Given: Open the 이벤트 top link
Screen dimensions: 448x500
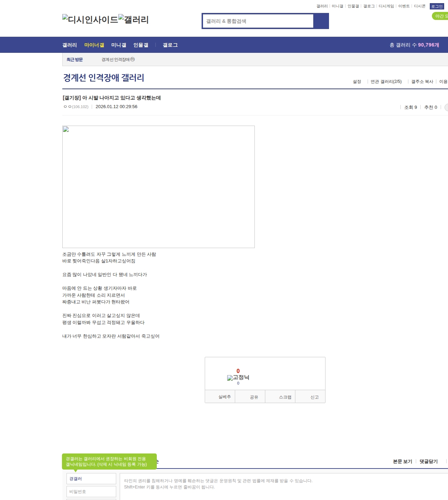Looking at the screenshot, I should pyautogui.click(x=404, y=6).
